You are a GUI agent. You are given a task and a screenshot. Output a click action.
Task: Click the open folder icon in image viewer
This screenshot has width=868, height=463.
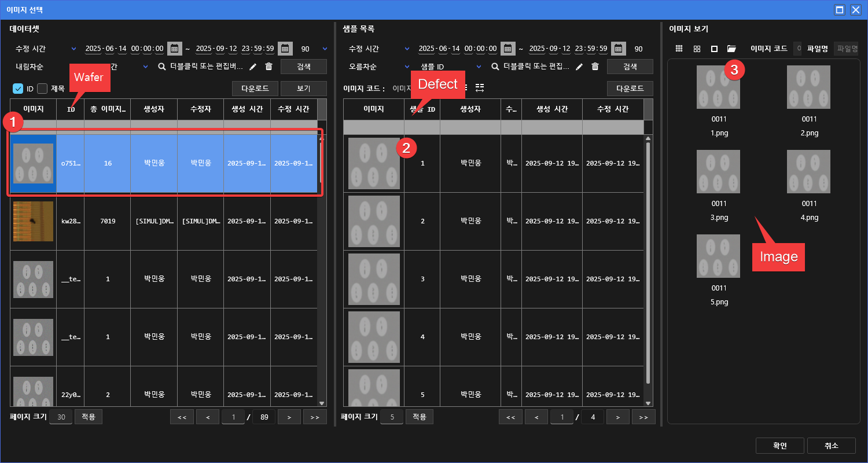click(731, 49)
